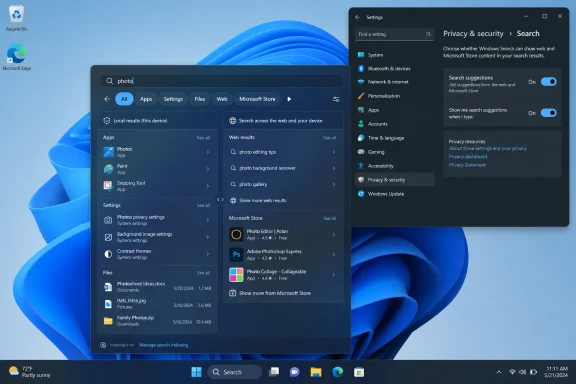Select Accessibility in Settings sidebar
The width and height of the screenshot is (576, 384).
click(395, 166)
